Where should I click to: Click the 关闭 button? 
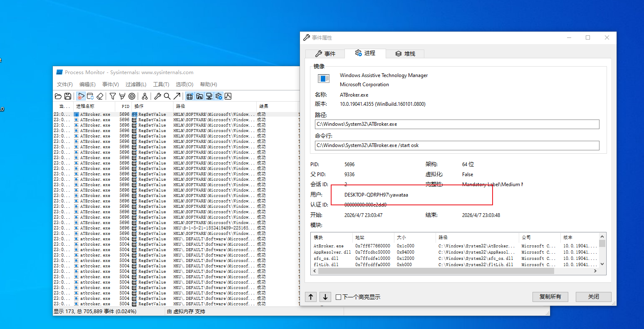pos(594,297)
